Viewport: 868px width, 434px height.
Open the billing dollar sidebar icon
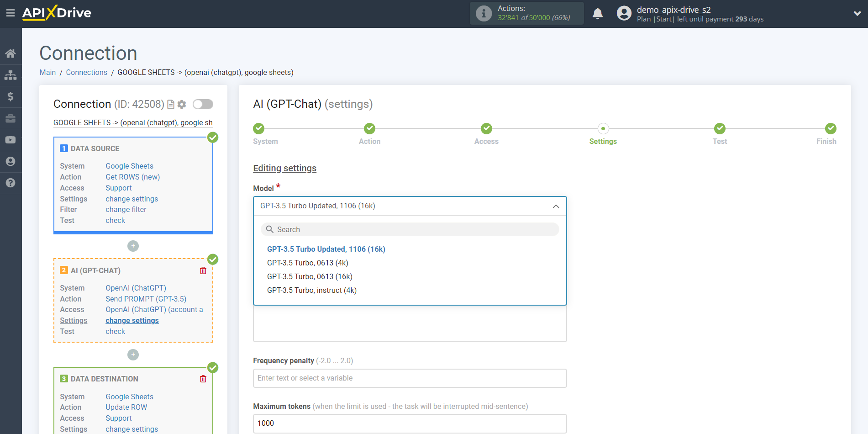coord(11,96)
